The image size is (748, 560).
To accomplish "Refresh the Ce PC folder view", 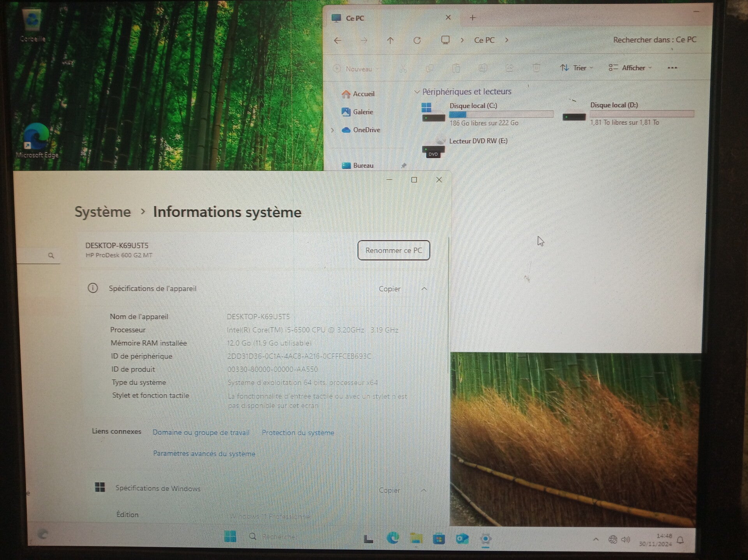I will 417,40.
